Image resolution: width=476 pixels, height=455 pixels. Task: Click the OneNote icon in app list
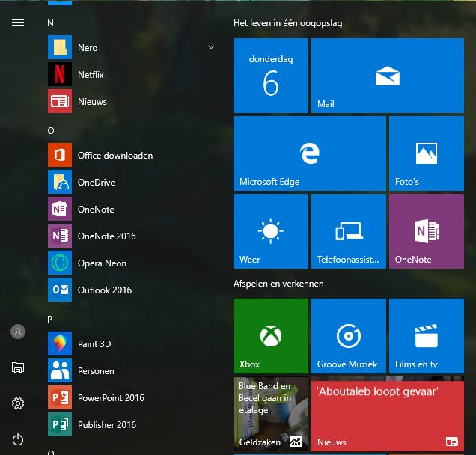point(60,209)
